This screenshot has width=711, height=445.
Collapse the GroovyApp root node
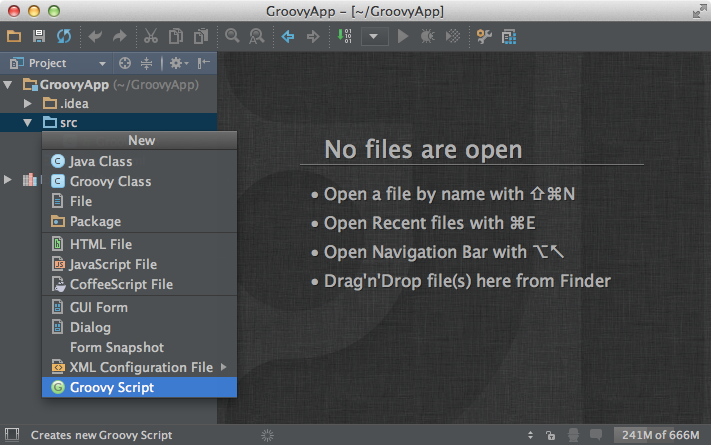[x=8, y=84]
